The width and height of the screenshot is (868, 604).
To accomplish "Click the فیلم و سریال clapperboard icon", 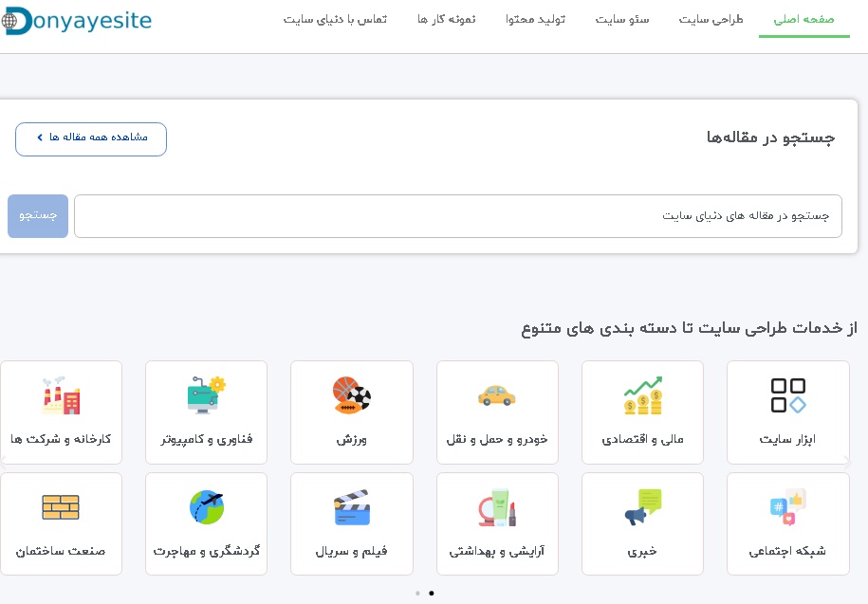I will tap(351, 507).
